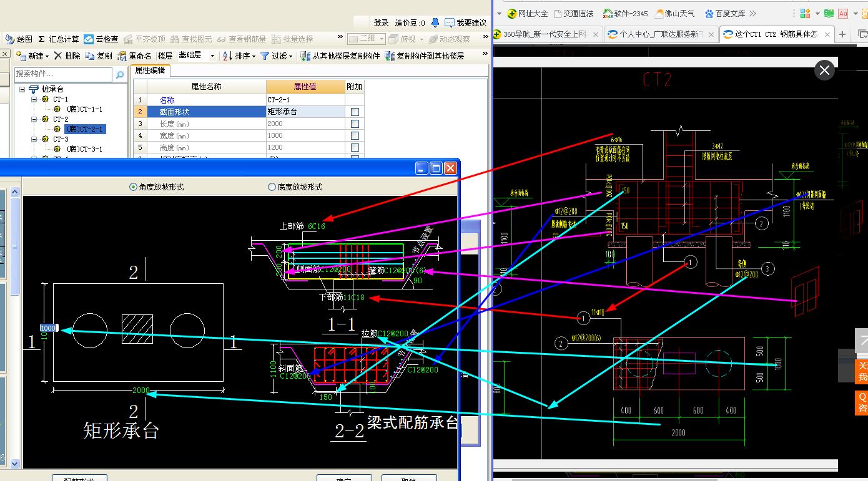This screenshot has height=481, width=868.
Task: Run 汇总计算 summary calculation
Action: (59, 39)
